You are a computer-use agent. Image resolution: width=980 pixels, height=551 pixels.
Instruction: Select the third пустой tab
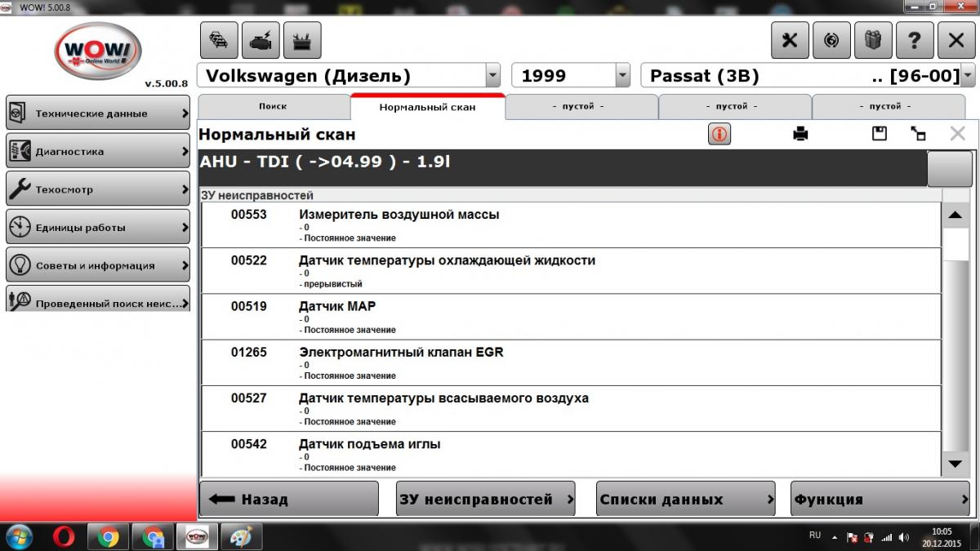(x=888, y=106)
